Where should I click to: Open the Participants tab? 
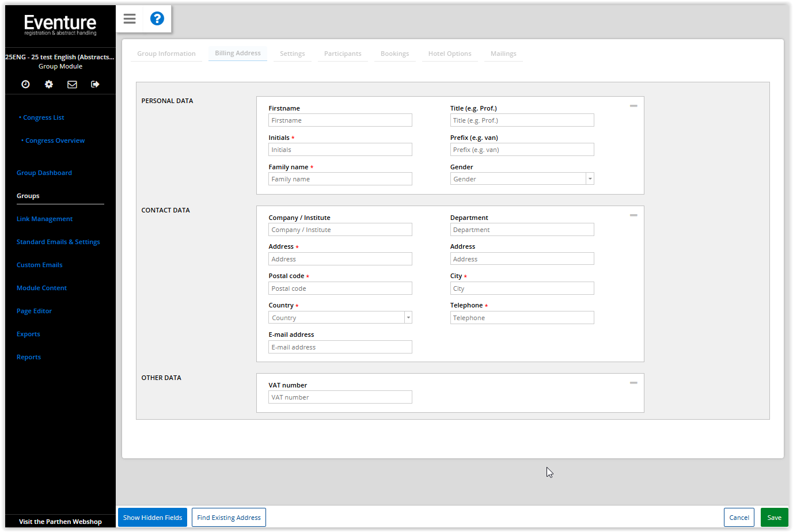pyautogui.click(x=343, y=54)
